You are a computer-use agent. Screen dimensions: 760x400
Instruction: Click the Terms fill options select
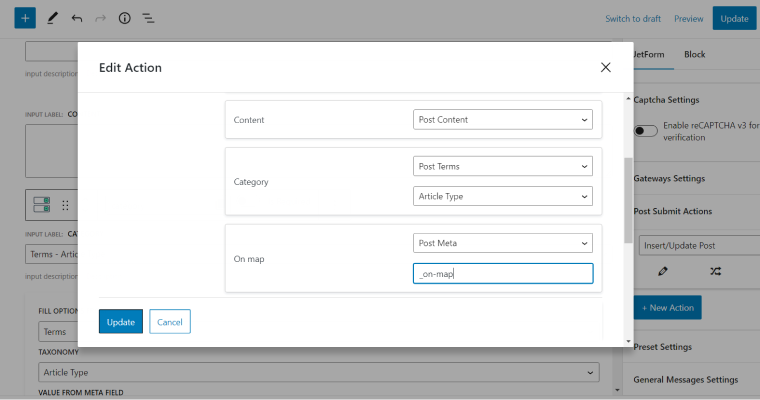58,332
